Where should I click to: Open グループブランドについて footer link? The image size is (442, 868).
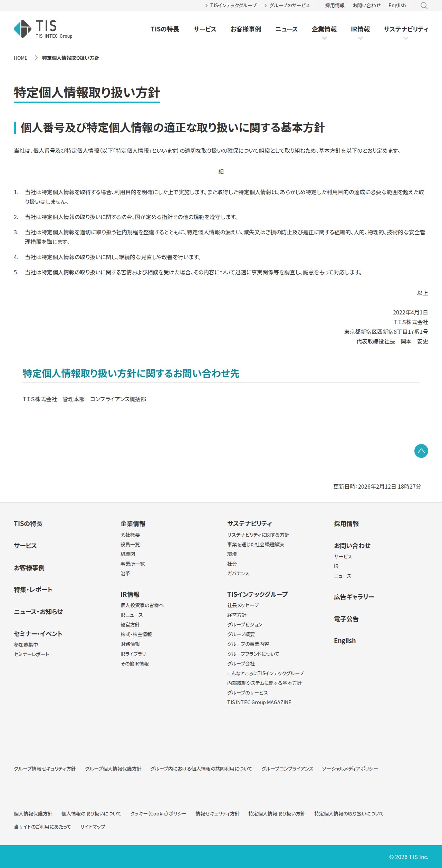[x=253, y=654]
